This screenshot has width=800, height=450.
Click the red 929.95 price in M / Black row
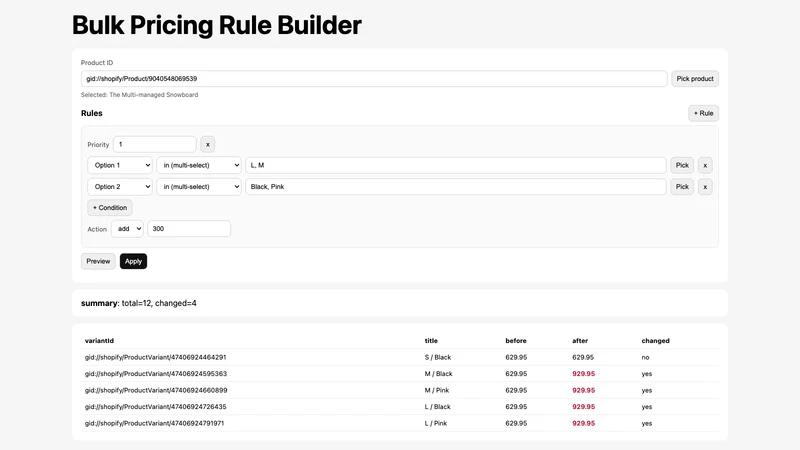pos(584,374)
